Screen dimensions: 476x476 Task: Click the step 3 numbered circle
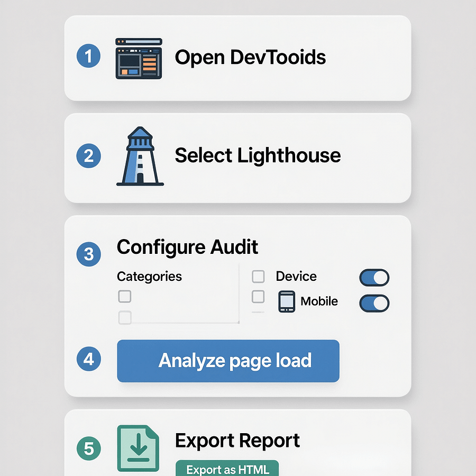[x=88, y=254]
